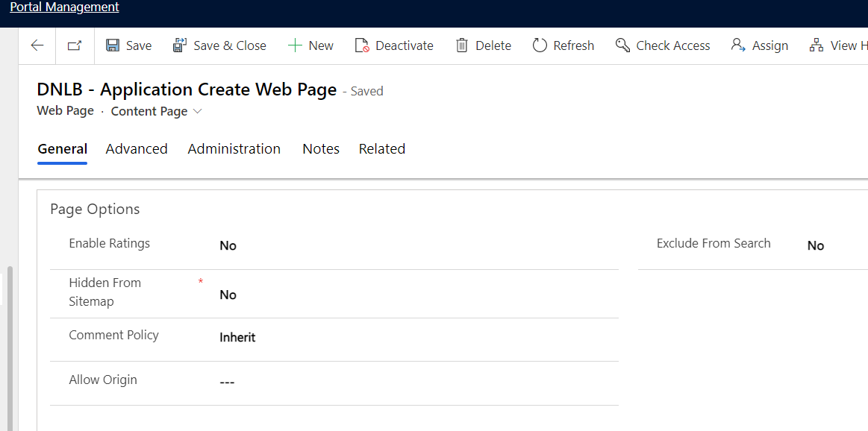Screen dimensions: 868x431
Task: Click the New plus icon
Action: pyautogui.click(x=295, y=45)
